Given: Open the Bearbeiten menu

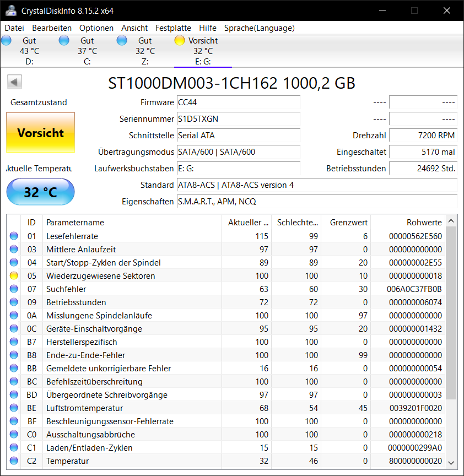Looking at the screenshot, I should 52,28.
